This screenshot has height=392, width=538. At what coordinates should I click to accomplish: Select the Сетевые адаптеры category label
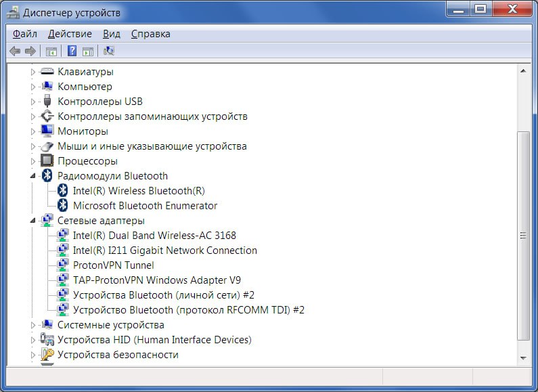pos(101,221)
